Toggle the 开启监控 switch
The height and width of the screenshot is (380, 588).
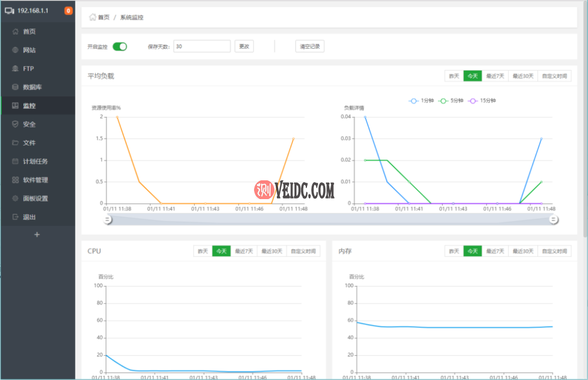tap(120, 46)
